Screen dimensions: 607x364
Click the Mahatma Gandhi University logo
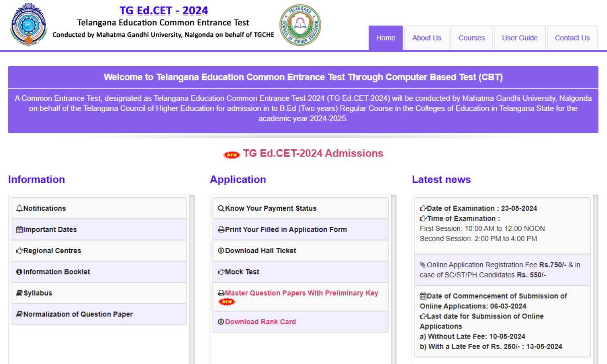point(28,24)
